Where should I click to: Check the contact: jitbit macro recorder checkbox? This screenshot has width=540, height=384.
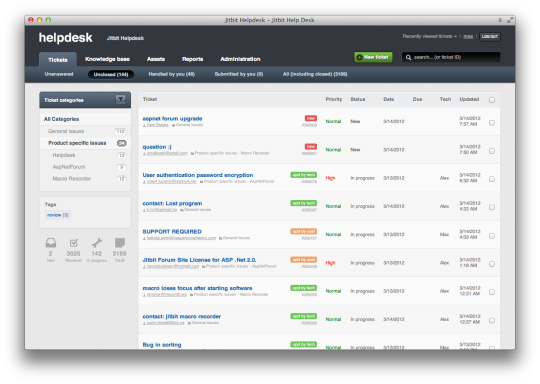(492, 321)
